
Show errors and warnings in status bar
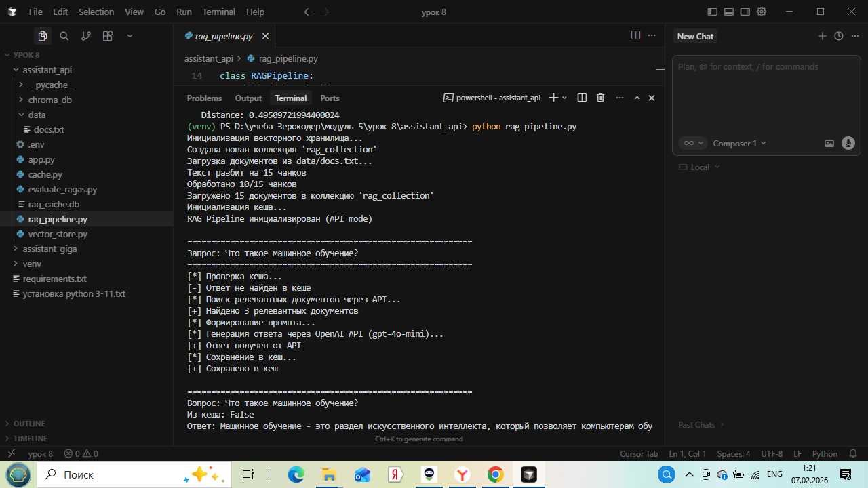[x=81, y=454]
